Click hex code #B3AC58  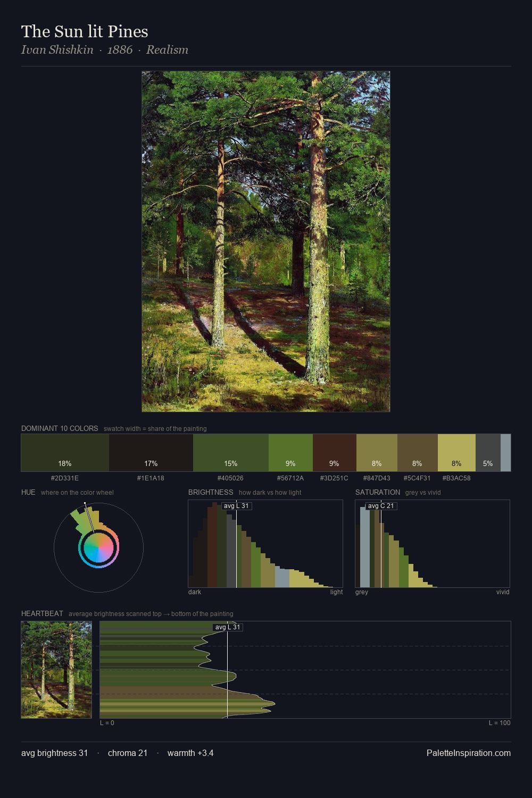coord(456,478)
